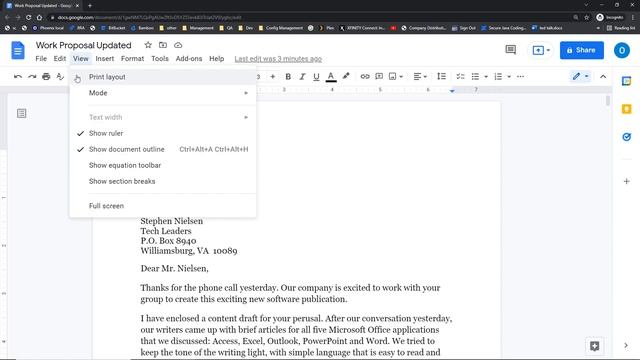Toggle Show document outline option
This screenshot has width=640, height=360.
(x=163, y=149)
